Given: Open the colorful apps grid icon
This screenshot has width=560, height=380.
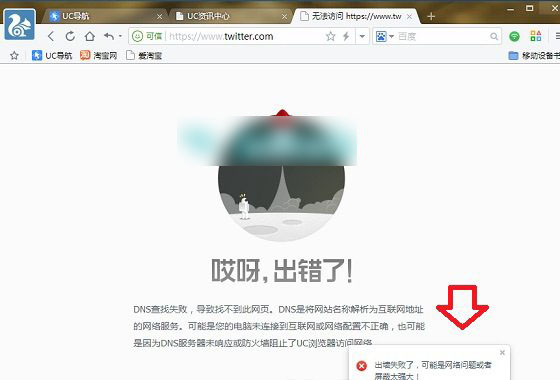Looking at the screenshot, I should click(536, 36).
